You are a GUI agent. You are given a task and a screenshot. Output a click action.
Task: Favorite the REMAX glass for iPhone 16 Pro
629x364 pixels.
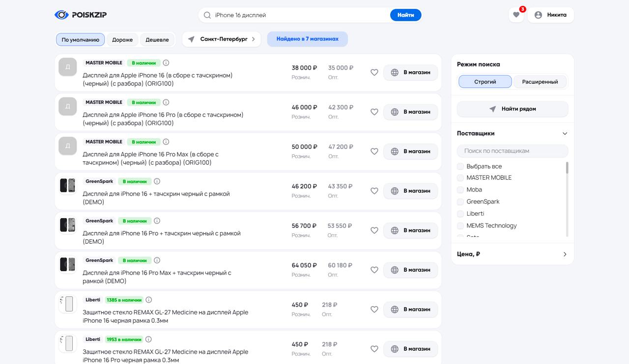pyautogui.click(x=374, y=349)
